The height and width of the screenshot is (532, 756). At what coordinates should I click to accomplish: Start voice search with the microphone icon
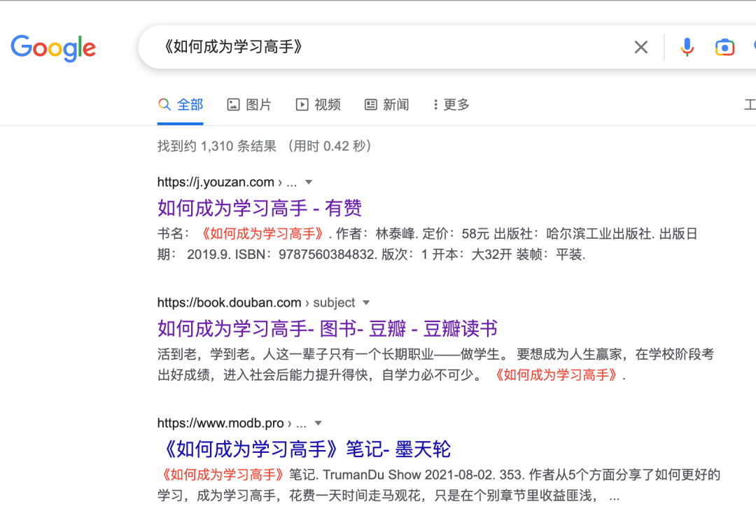pyautogui.click(x=687, y=48)
